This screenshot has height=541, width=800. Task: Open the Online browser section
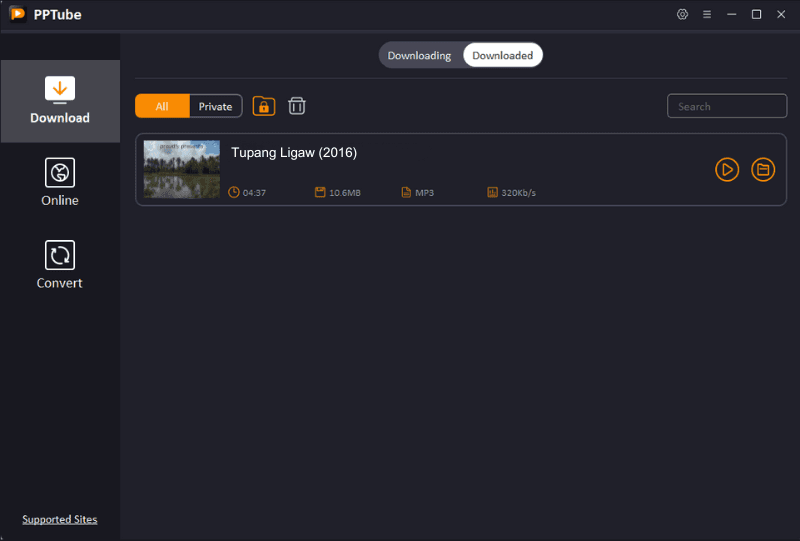click(60, 183)
